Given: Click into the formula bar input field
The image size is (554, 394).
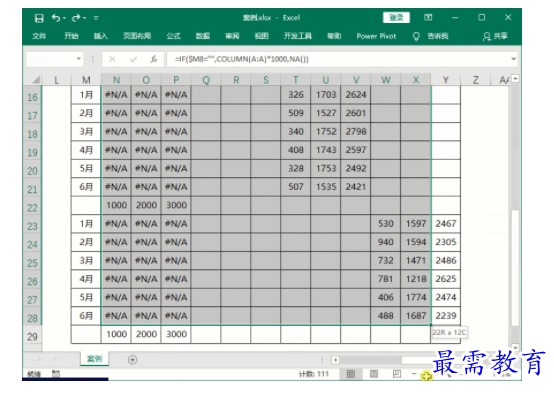Looking at the screenshot, I should click(x=337, y=59).
